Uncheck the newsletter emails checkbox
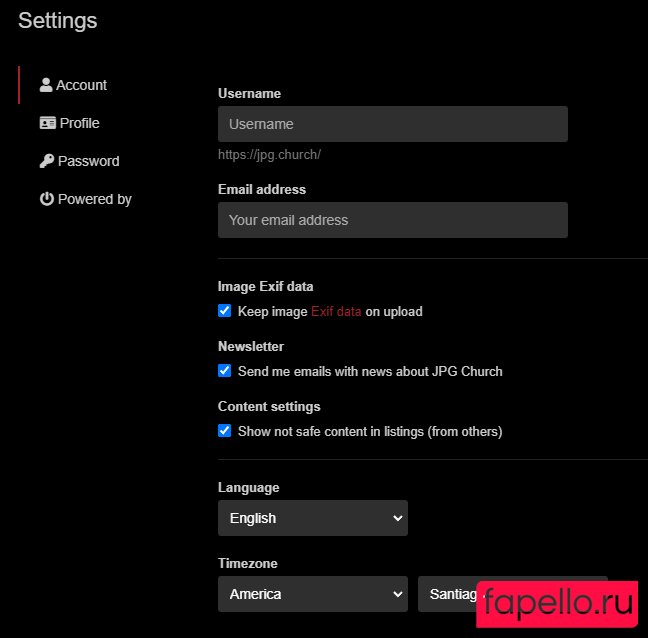 click(x=225, y=371)
